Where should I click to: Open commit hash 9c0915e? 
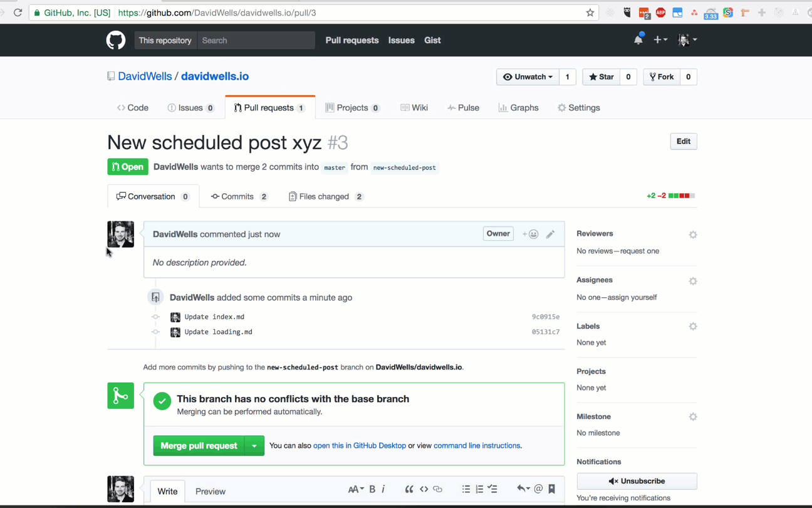546,317
